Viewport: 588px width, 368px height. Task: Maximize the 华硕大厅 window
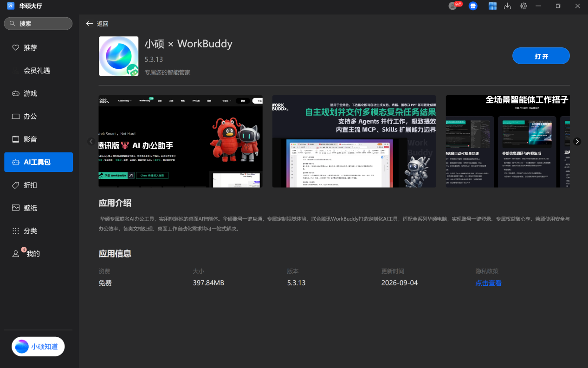click(x=558, y=6)
